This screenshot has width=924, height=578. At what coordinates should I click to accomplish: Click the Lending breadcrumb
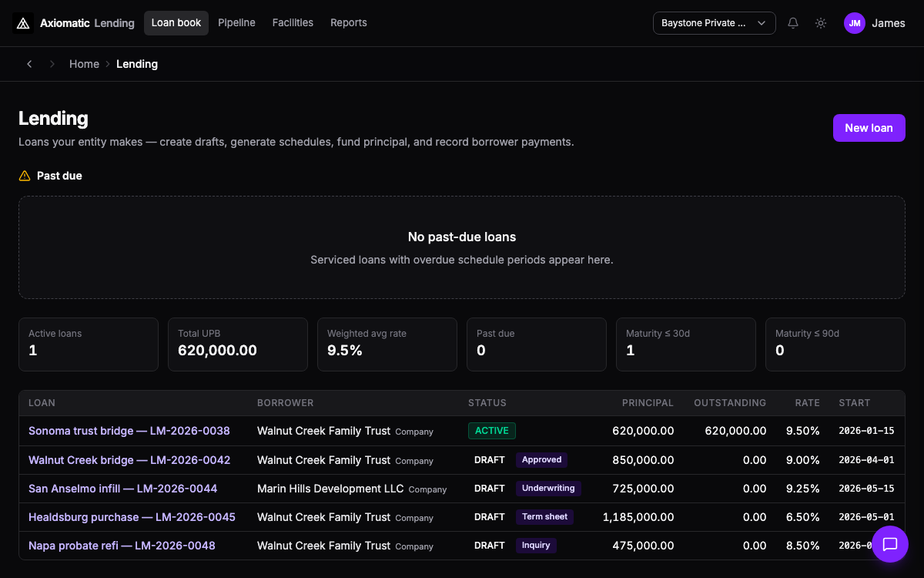click(x=137, y=64)
